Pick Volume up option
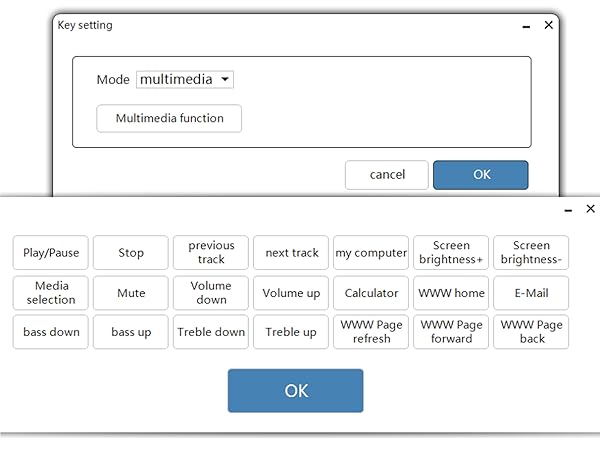600x450 pixels. click(x=291, y=293)
